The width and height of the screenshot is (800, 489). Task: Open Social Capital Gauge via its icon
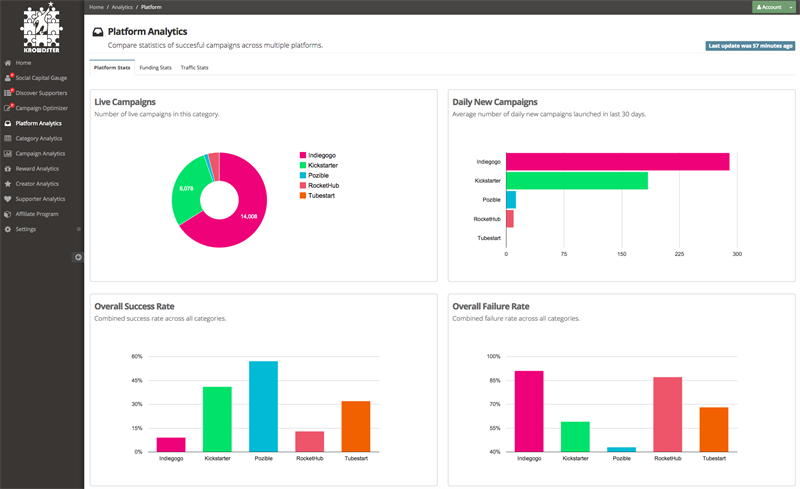coord(8,78)
